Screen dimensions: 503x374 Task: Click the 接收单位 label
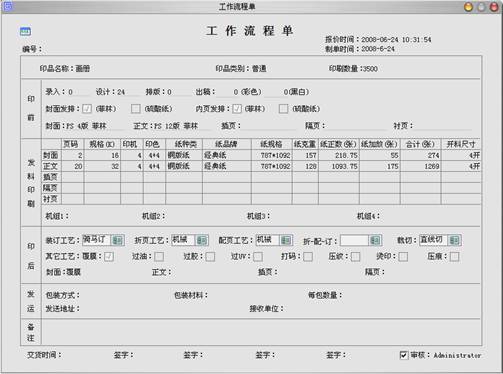click(x=266, y=309)
